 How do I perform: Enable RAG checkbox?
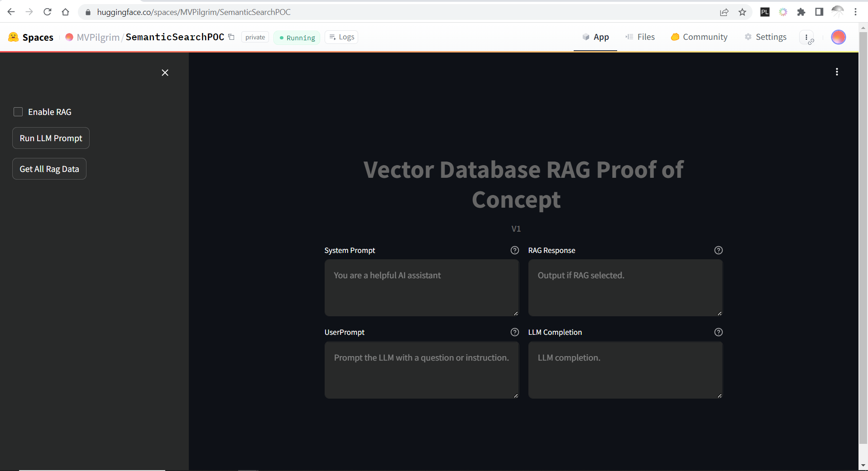pyautogui.click(x=18, y=112)
